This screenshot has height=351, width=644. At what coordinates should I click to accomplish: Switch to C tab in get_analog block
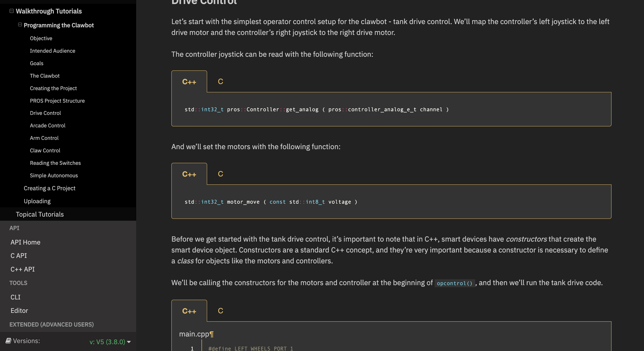pyautogui.click(x=221, y=81)
